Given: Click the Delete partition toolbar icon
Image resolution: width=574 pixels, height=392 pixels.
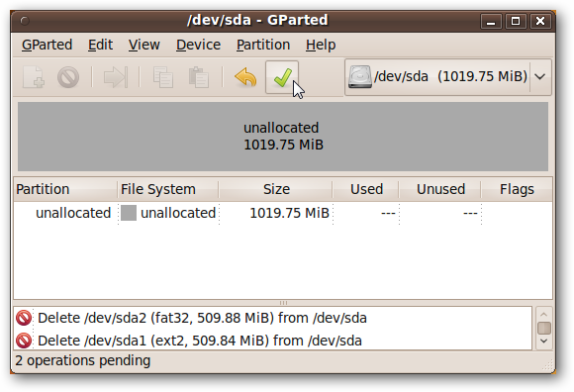Looking at the screenshot, I should point(68,77).
